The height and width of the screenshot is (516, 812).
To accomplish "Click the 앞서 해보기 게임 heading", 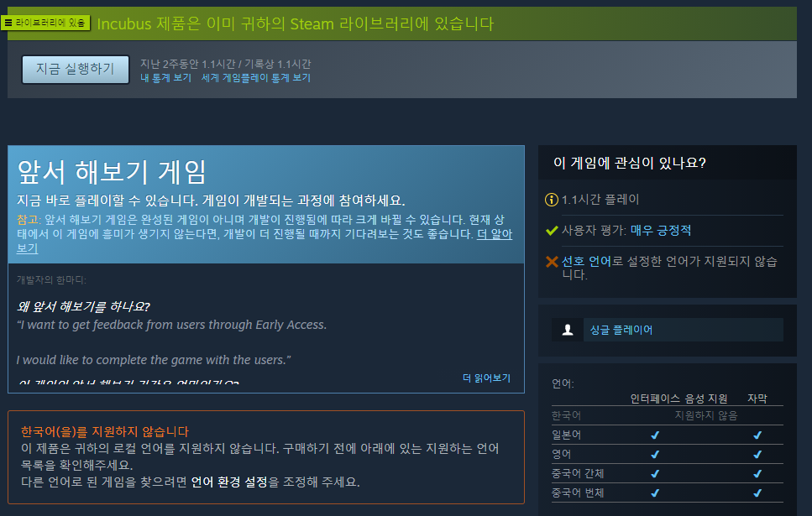I will [x=112, y=172].
